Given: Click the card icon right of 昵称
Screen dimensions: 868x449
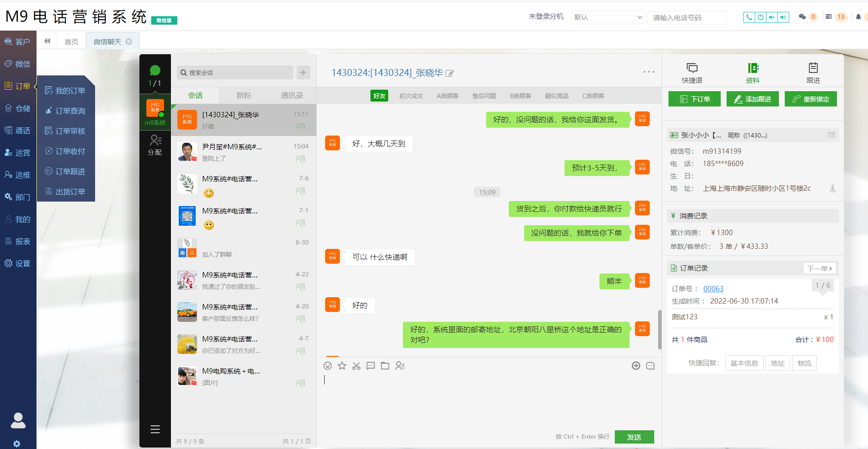Looking at the screenshot, I should coord(831,135).
